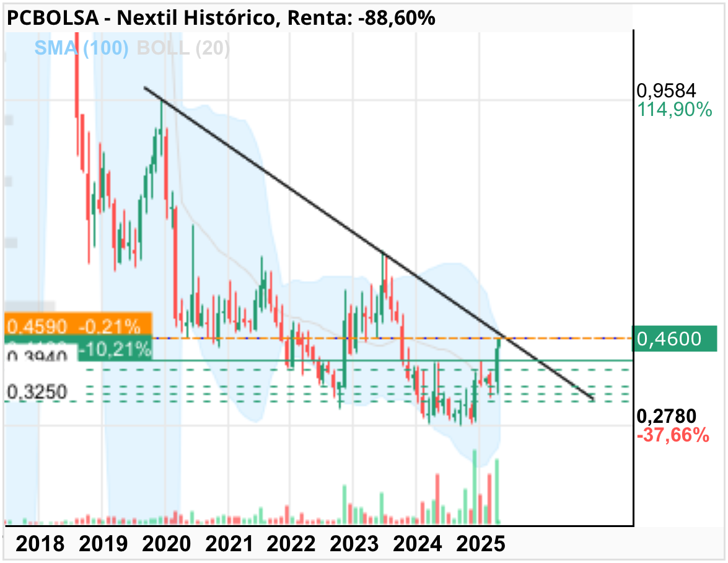Select the -37,66% red percentage label
The width and height of the screenshot is (728, 563).
point(673,435)
